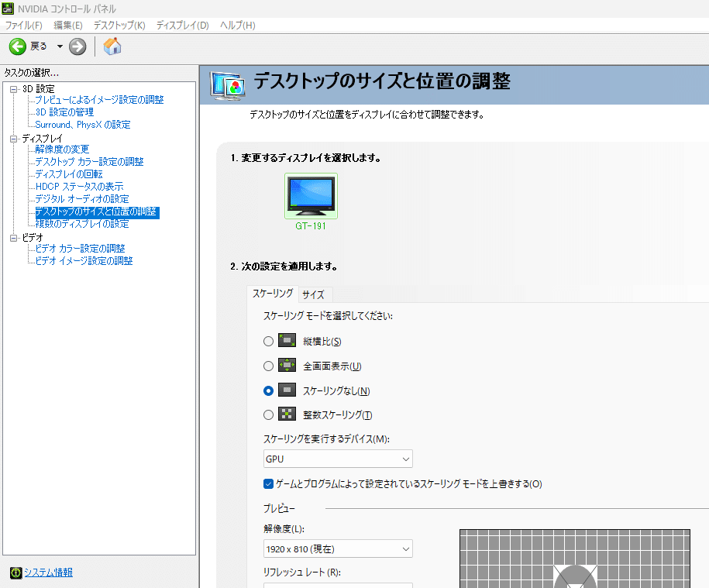Viewport: 709px width, 588px height.
Task: Click the NVIDIA title bar logo icon
Action: pyautogui.click(x=8, y=9)
